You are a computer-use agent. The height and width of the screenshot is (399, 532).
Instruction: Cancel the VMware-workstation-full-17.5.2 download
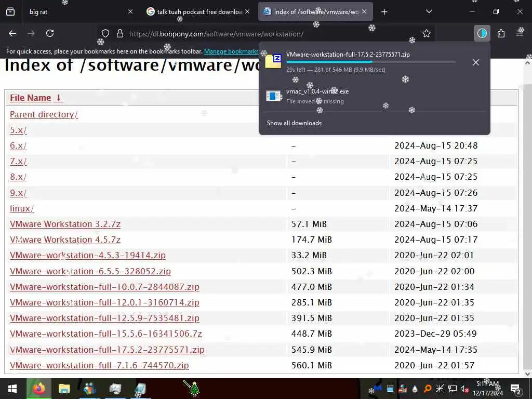point(476,62)
